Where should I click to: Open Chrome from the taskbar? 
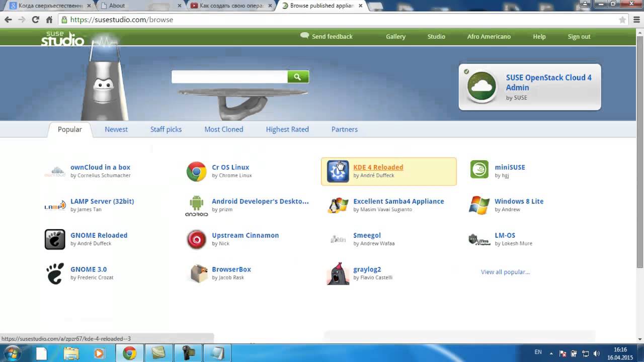click(130, 353)
